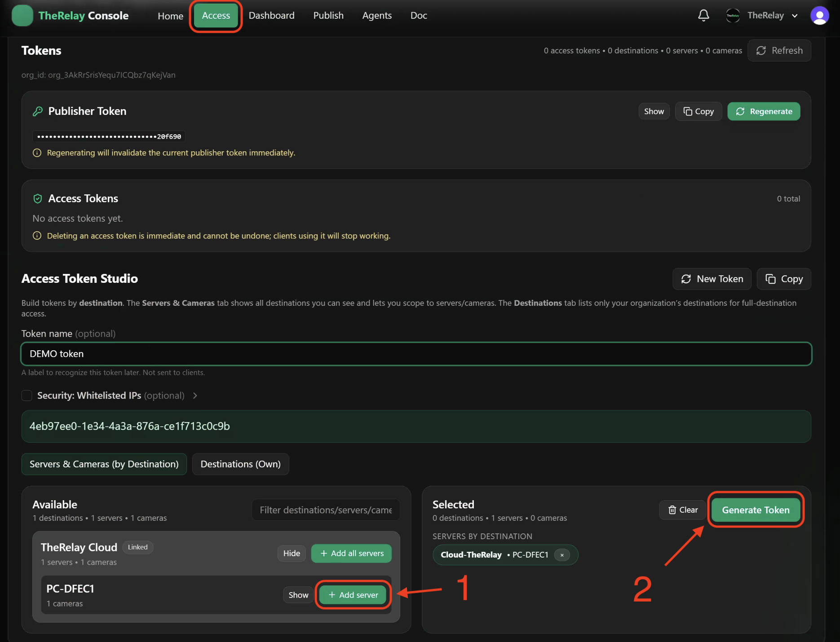Image resolution: width=840 pixels, height=642 pixels.
Task: Click the masked publisher token field
Action: pos(109,136)
